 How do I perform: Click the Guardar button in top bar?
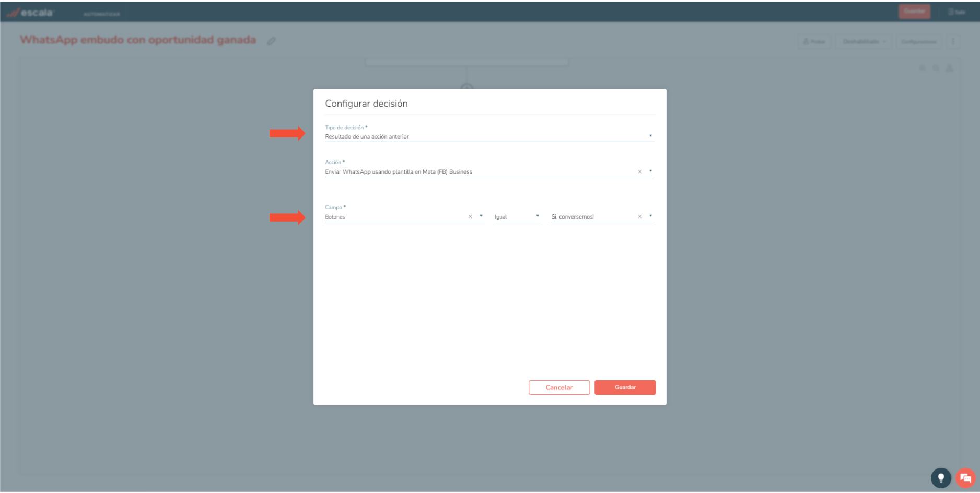pos(914,11)
